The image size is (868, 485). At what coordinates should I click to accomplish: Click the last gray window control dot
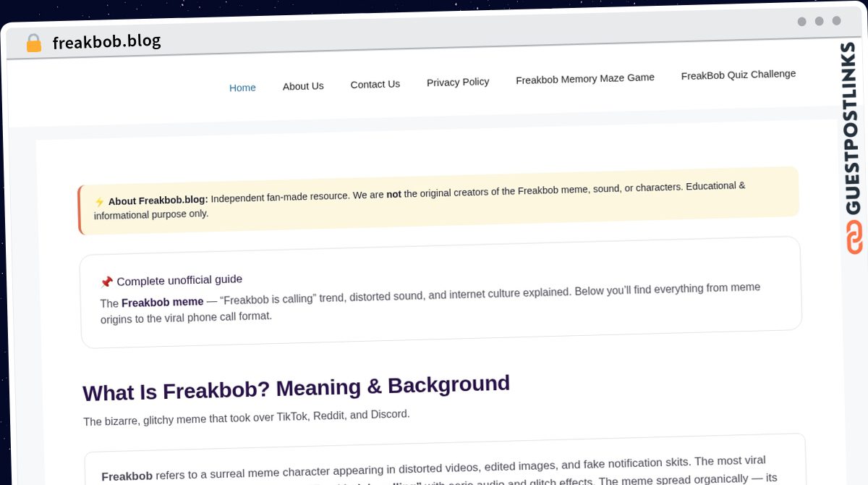point(836,21)
